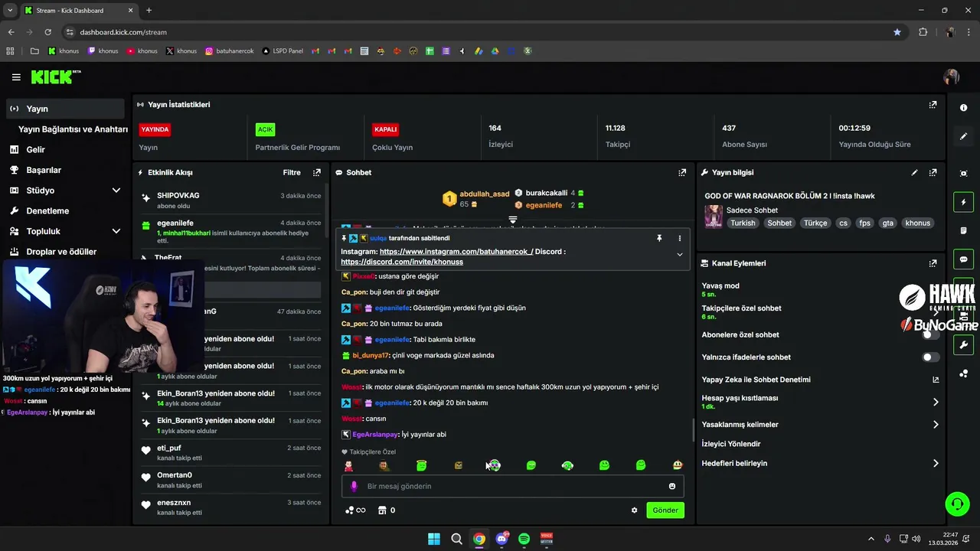Pop out the Yayın bilgisi panel
Screen dimensions: 980x551
point(933,173)
